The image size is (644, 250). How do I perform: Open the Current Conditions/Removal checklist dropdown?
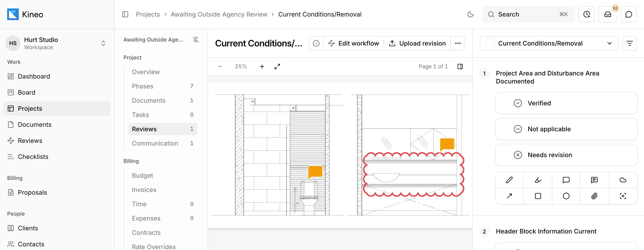coord(549,43)
